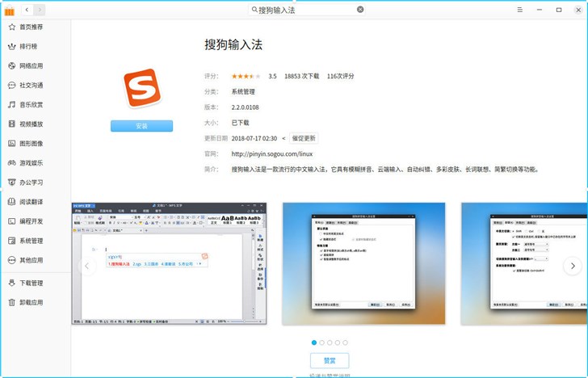Click the chat bubble icon beside 社交沟通
This screenshot has height=378, width=588.
pos(12,85)
